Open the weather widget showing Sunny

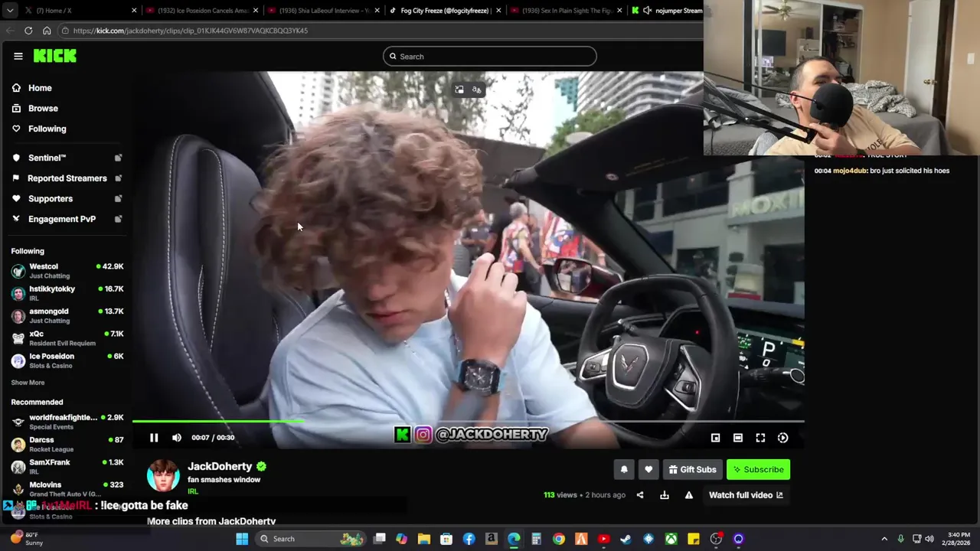pos(27,539)
